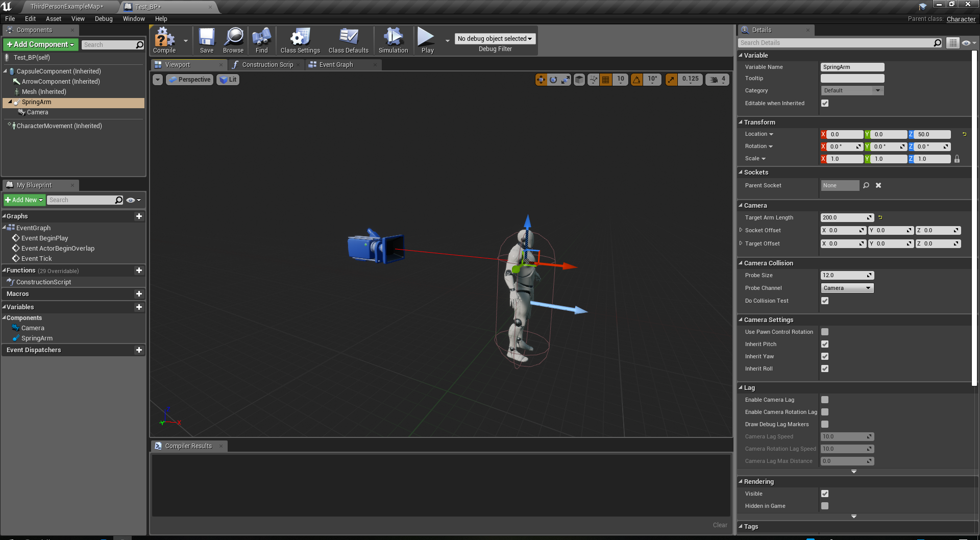Click the red X swatch of the Location row
This screenshot has width=980, height=540.
click(x=823, y=134)
